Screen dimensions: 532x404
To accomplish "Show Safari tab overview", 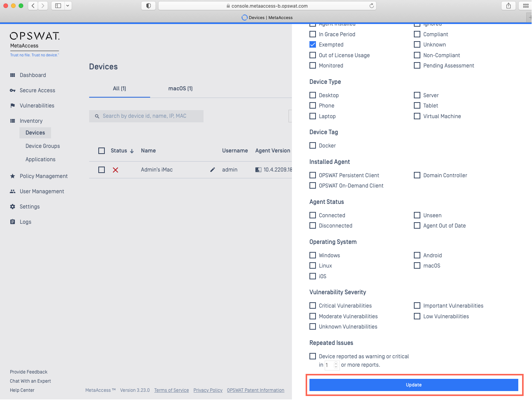I will pos(526,6).
